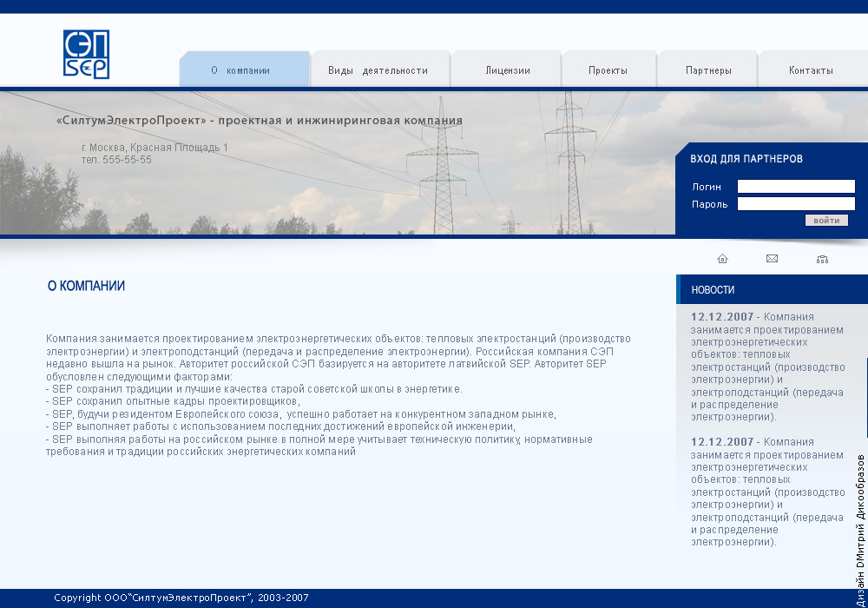Open the first 12.12.2007 news item
This screenshot has height=608, width=868.
(x=768, y=367)
